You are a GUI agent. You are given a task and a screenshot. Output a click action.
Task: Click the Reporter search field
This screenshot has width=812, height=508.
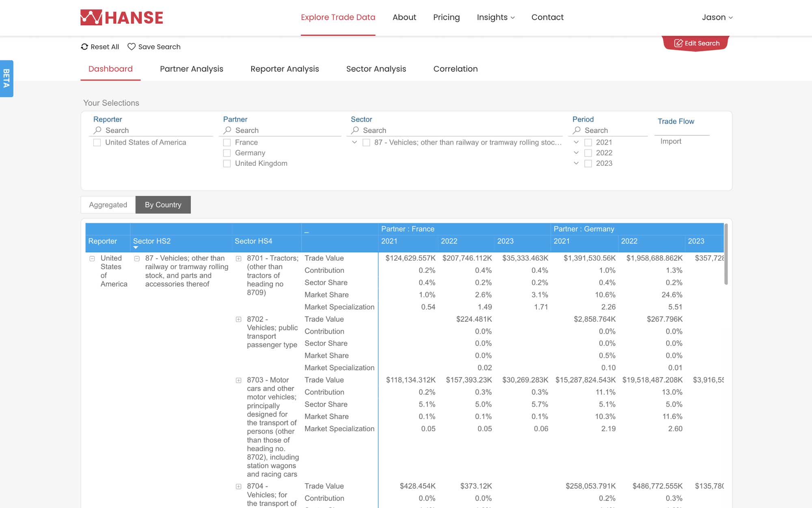(x=151, y=130)
